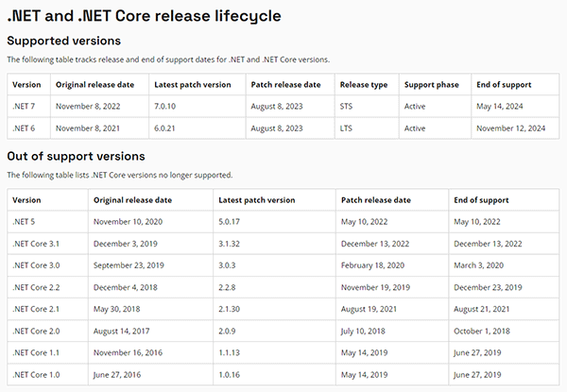This screenshot has width=567, height=392.
Task: Select the 'Out of support versions' heading
Action: pos(76,156)
